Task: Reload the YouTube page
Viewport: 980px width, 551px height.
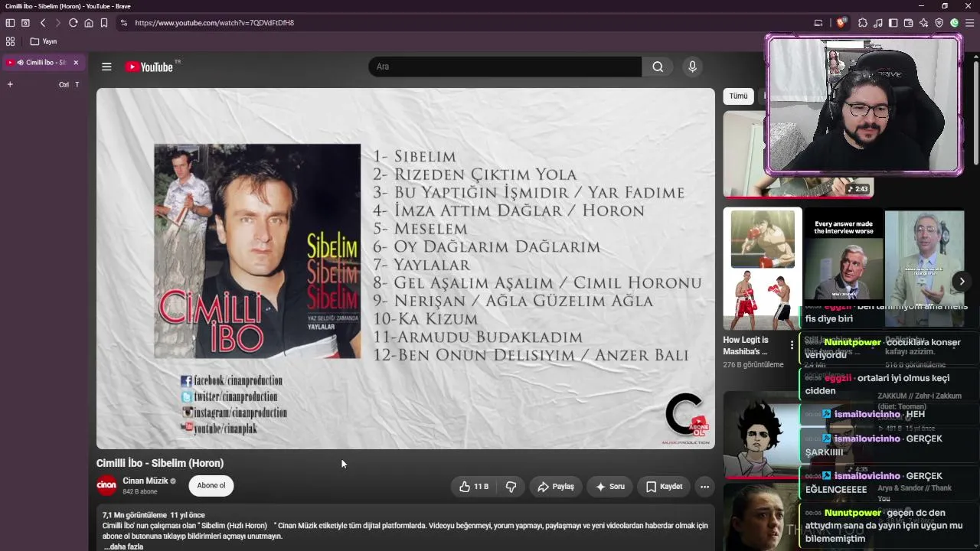Action: (73, 23)
